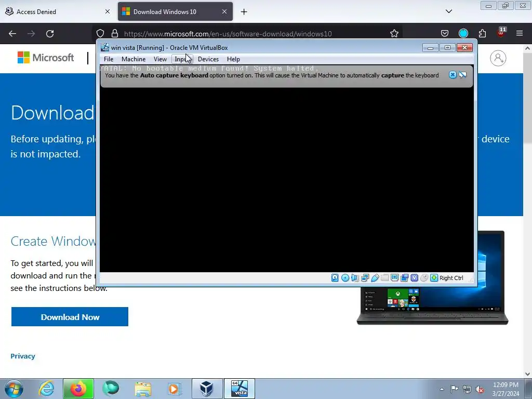
Task: Click the Microsoft account sign-in avatar icon
Action: pyautogui.click(x=498, y=58)
